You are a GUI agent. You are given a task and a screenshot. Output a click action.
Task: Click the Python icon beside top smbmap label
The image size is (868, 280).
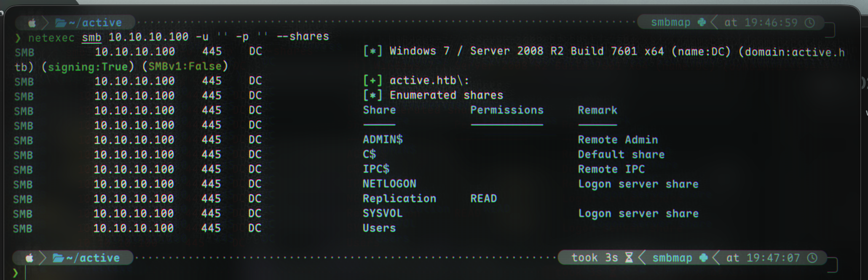point(702,22)
